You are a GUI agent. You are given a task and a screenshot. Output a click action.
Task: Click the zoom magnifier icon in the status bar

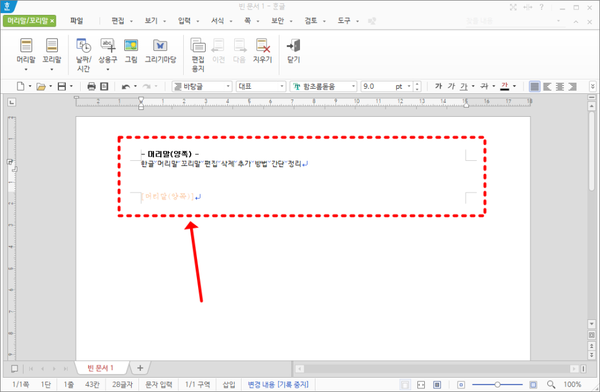click(551, 384)
